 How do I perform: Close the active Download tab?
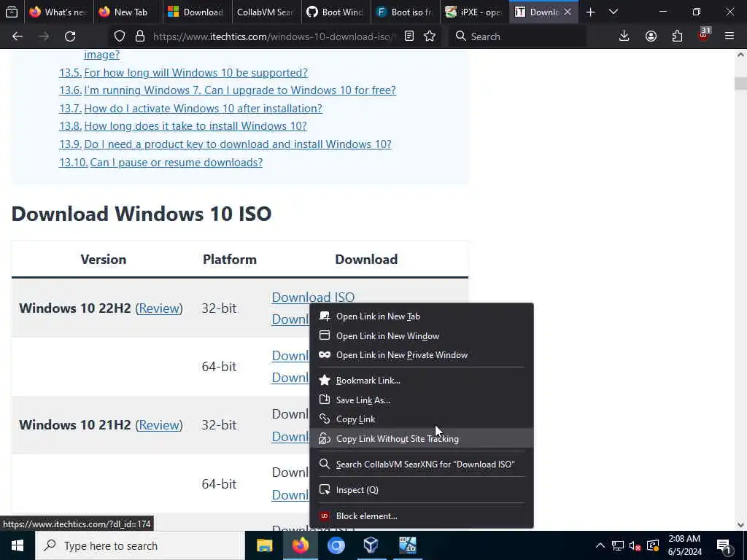tap(568, 12)
